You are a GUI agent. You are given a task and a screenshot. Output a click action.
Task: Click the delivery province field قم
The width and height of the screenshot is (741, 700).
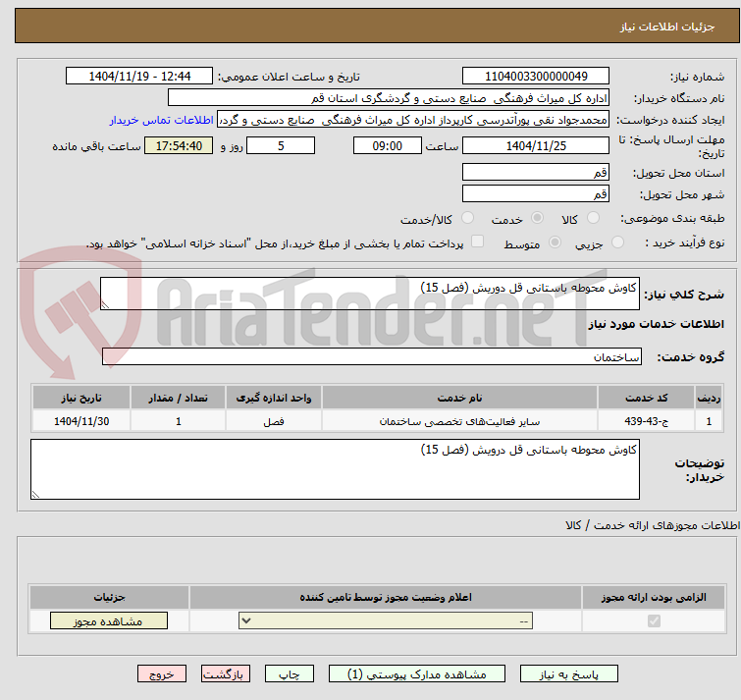pos(536,172)
